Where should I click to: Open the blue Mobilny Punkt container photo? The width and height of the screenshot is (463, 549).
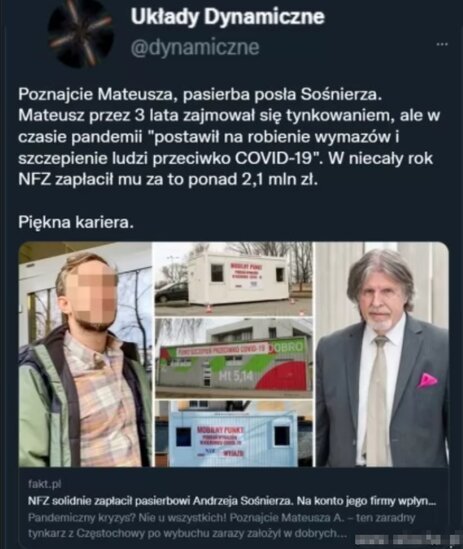click(234, 434)
